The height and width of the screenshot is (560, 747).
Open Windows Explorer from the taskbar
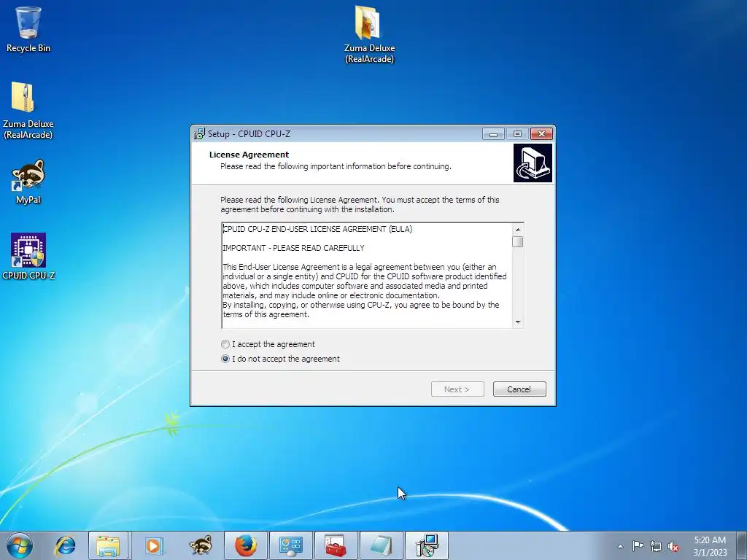[108, 545]
